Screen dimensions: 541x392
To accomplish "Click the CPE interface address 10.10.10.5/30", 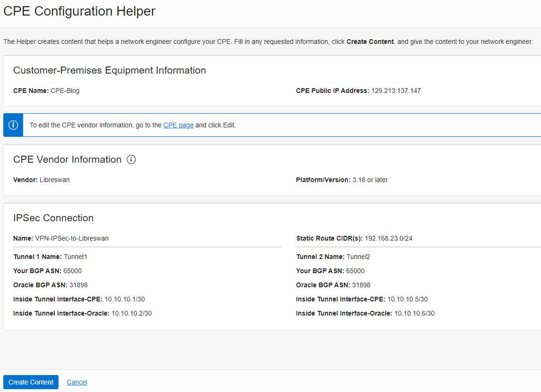I will point(407,299).
